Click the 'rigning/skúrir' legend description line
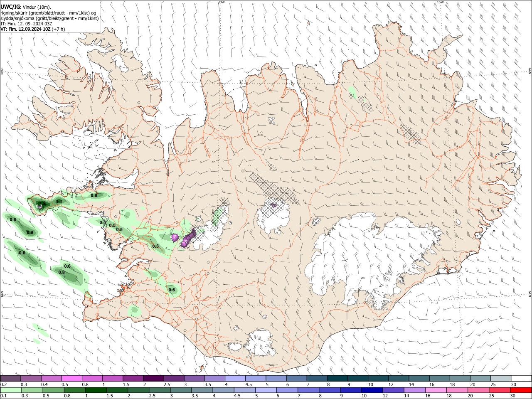Image resolution: width=532 pixels, height=399 pixels. [48, 13]
